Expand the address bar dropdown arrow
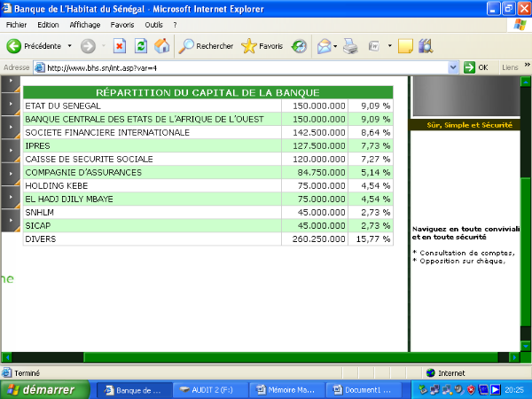532x399 pixels. (453, 67)
